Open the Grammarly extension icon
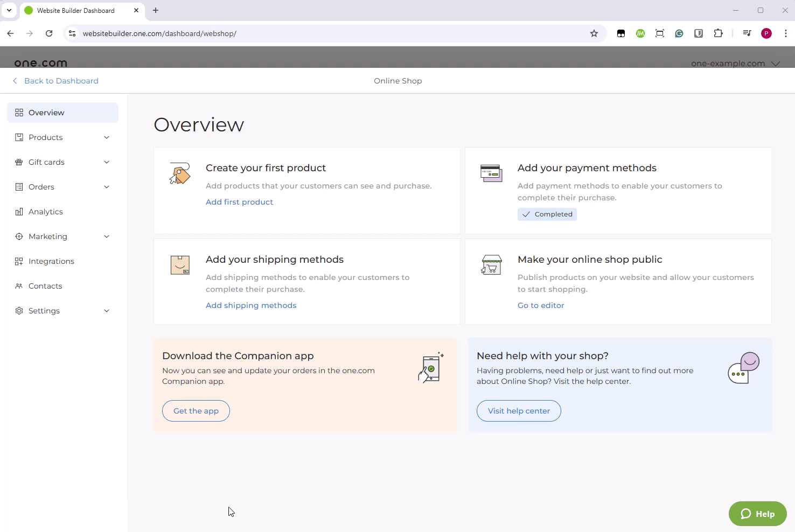The image size is (795, 532). [679, 33]
